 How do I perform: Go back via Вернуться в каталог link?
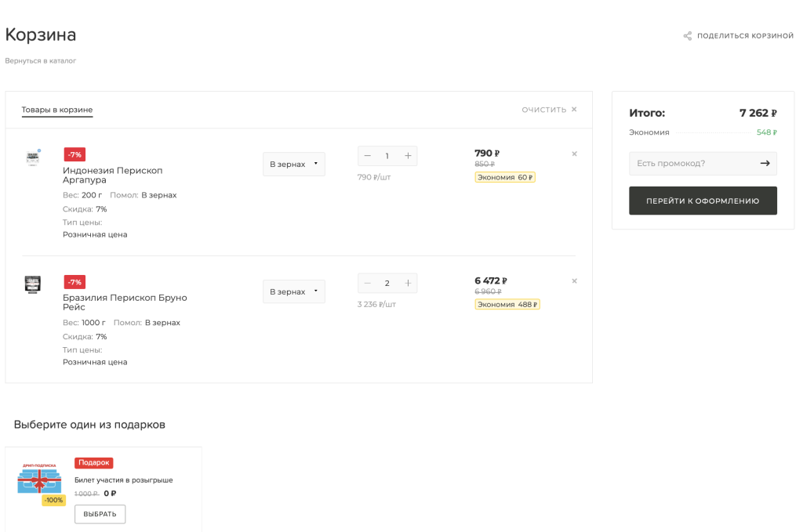(x=41, y=60)
